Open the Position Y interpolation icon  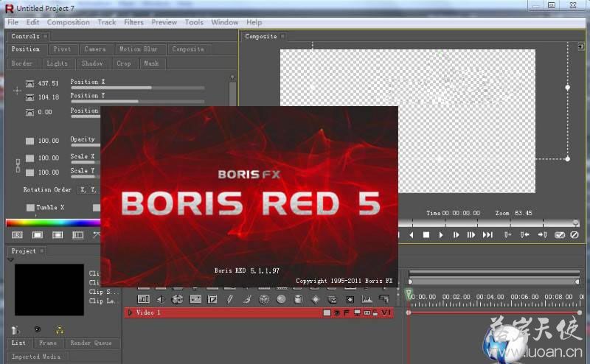[29, 97]
